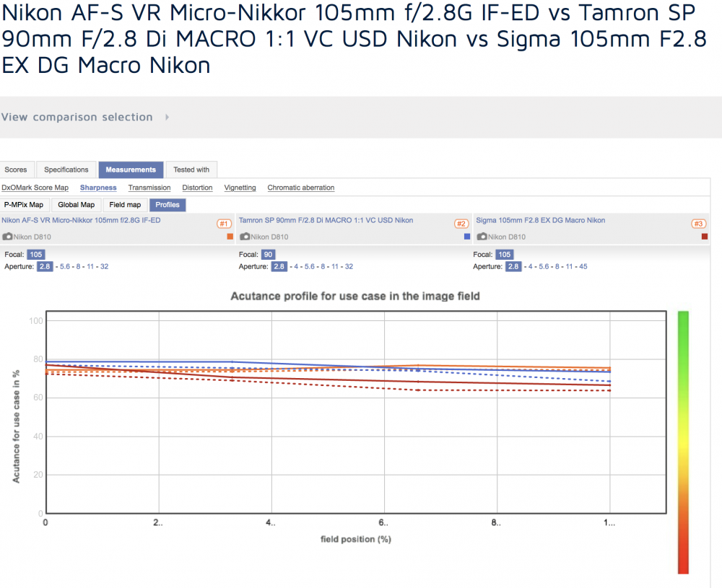Open Nikon AF-S VR Micro-Nikkor 105mm lens link
This screenshot has height=588, width=722.
81,220
